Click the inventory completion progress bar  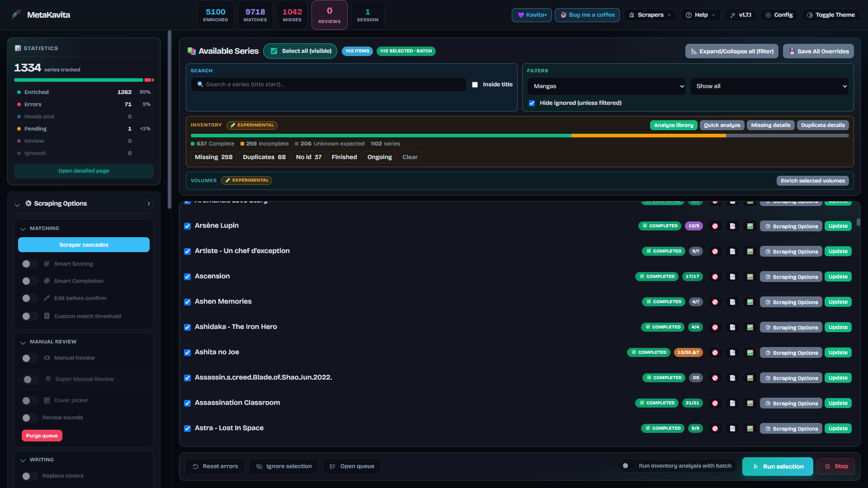(x=519, y=136)
